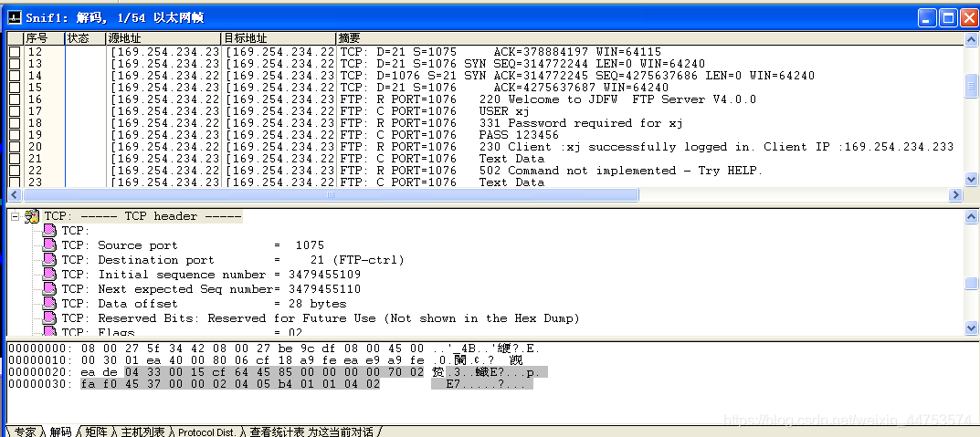
Task: Switch to the 专家 tab
Action: [x=25, y=432]
